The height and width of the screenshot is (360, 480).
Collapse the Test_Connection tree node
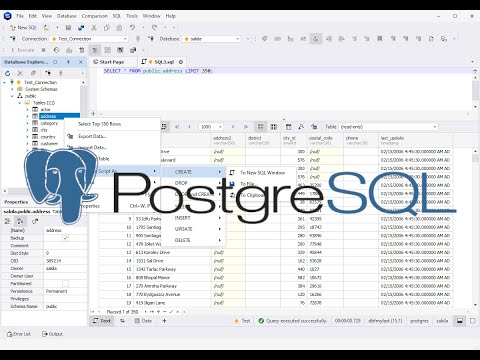[5, 82]
